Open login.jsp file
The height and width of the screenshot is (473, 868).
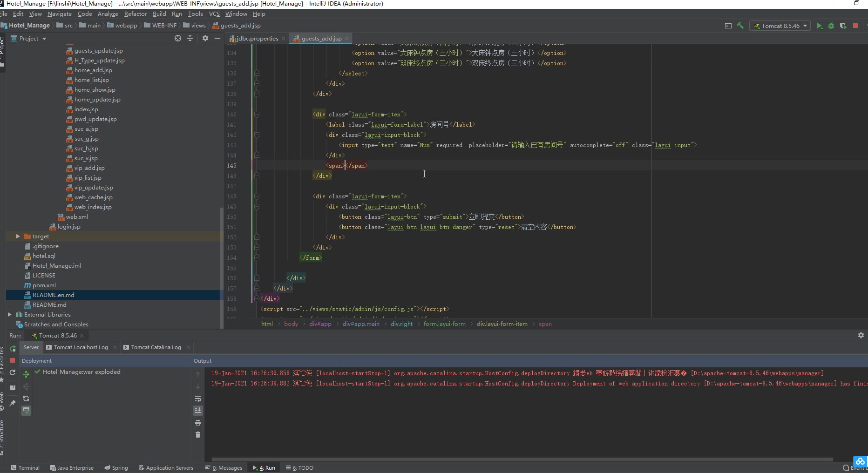[69, 227]
